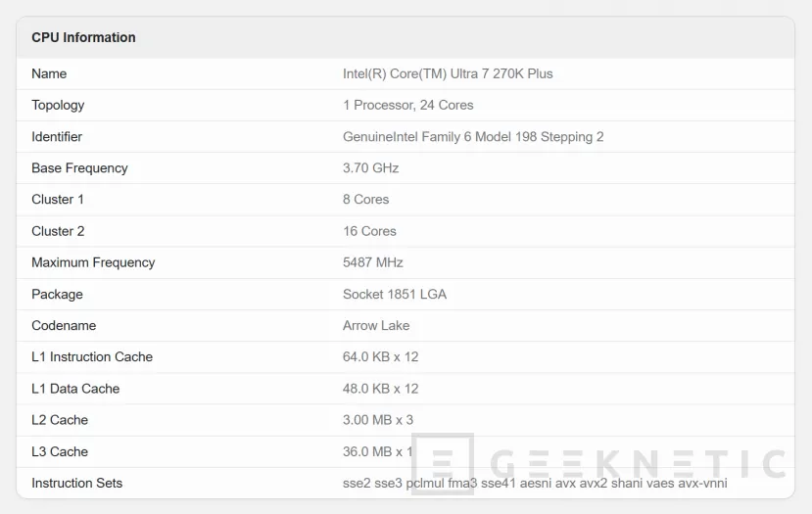Select the Cluster 2 label
The width and height of the screenshot is (812, 514).
pyautogui.click(x=58, y=231)
